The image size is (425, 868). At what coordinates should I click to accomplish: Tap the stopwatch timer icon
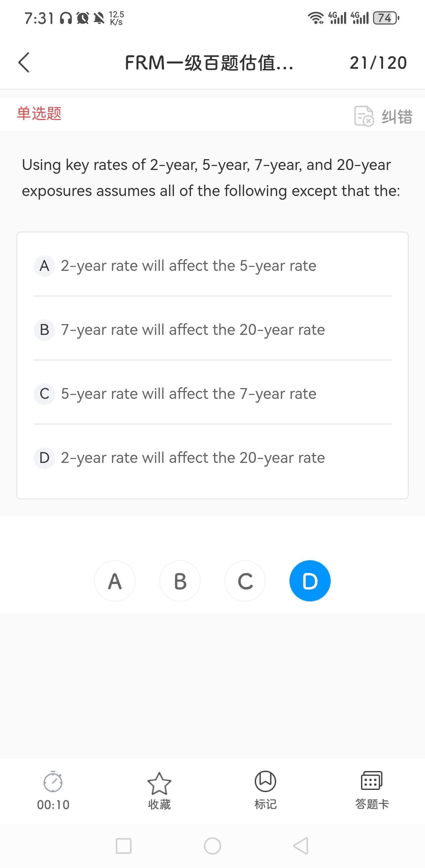pyautogui.click(x=53, y=782)
